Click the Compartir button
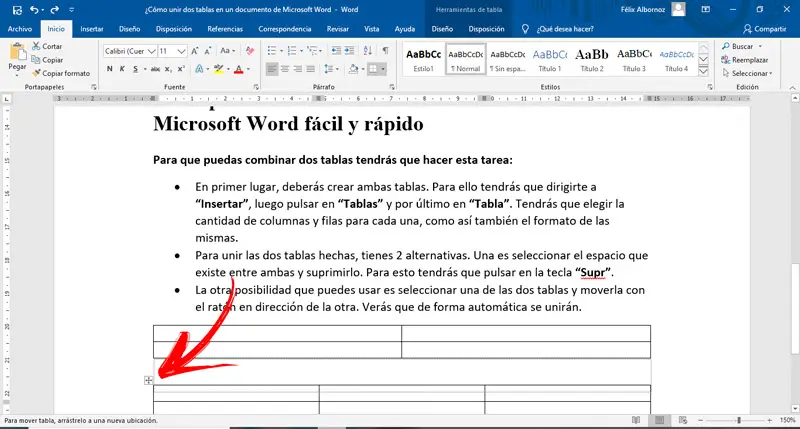This screenshot has width=800, height=429. click(765, 29)
